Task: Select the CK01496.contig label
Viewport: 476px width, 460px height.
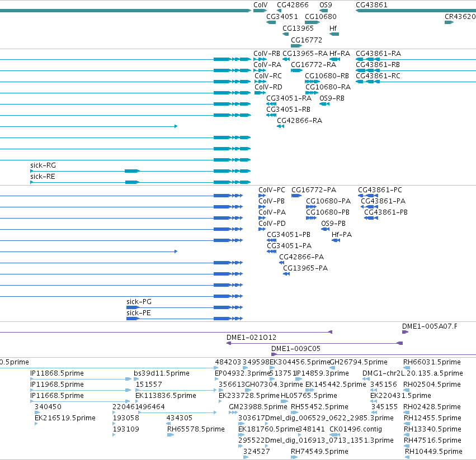Action: coord(356,429)
